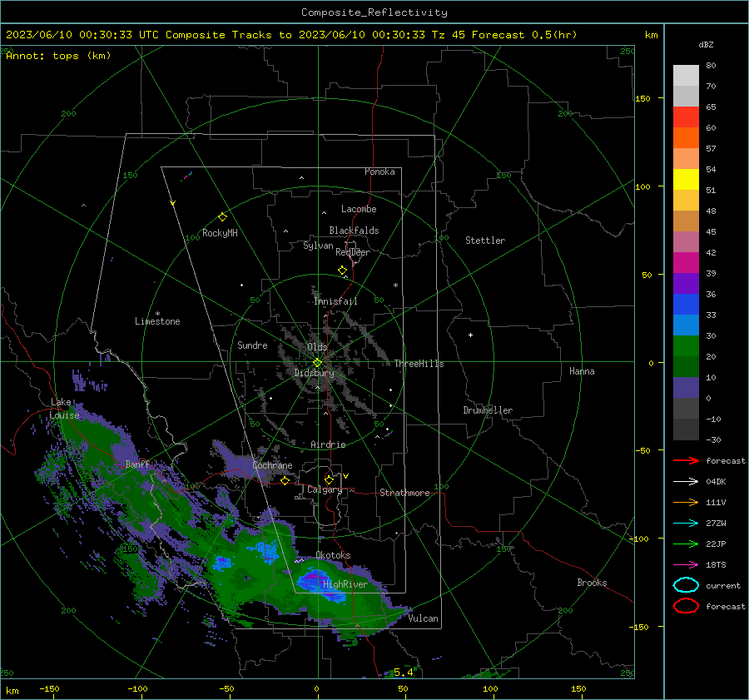Click the Banff city label
The image size is (749, 700).
137,464
